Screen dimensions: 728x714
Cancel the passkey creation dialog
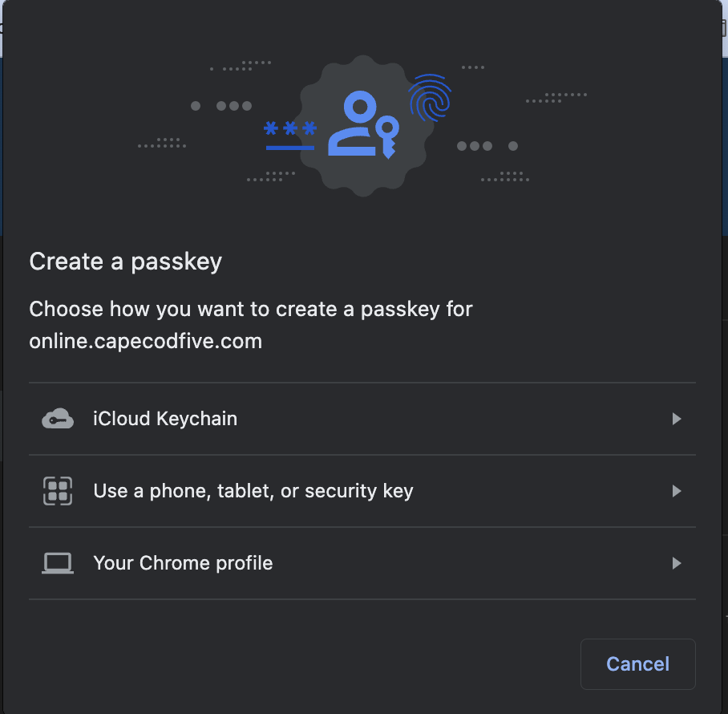click(637, 664)
